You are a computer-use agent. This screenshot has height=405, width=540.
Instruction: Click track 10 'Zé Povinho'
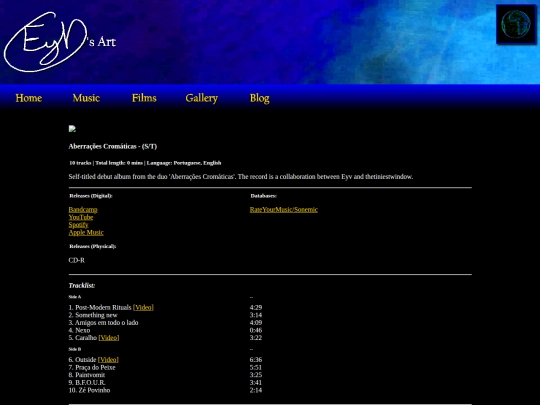click(x=89, y=390)
